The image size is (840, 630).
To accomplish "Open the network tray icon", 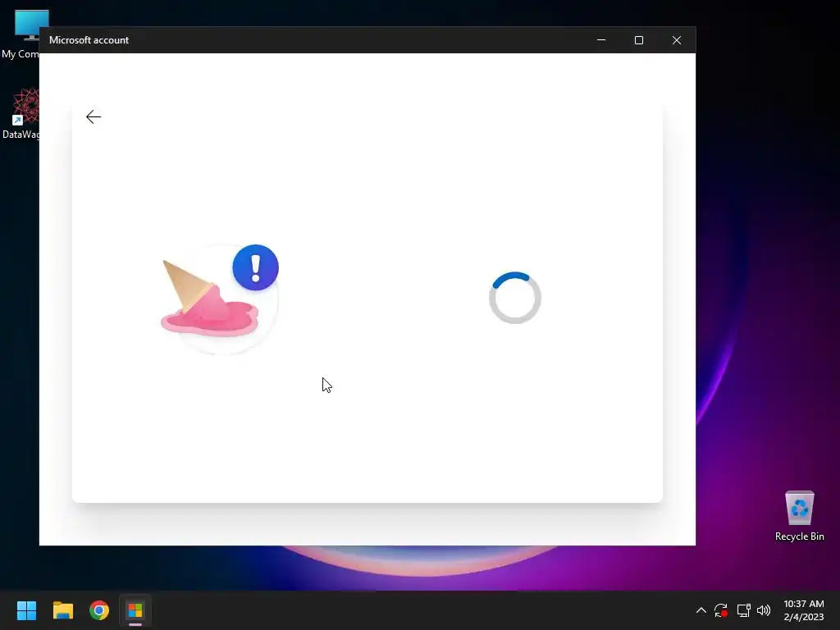I will (x=743, y=610).
